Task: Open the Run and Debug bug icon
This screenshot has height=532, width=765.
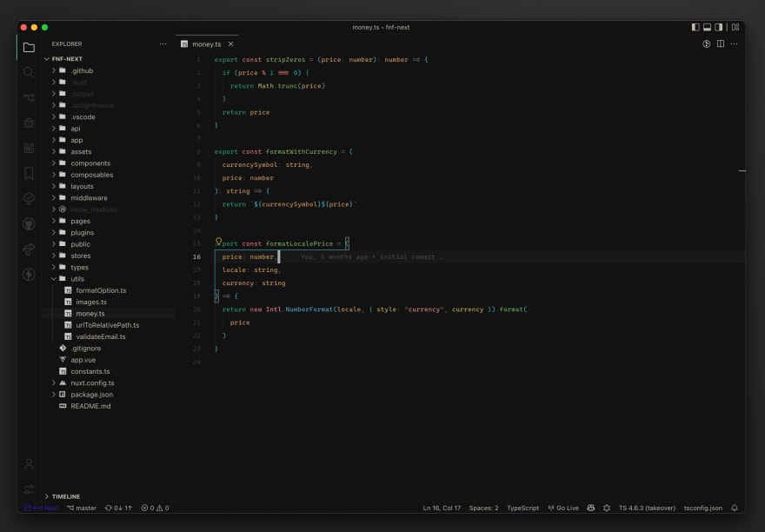Action: pyautogui.click(x=29, y=123)
